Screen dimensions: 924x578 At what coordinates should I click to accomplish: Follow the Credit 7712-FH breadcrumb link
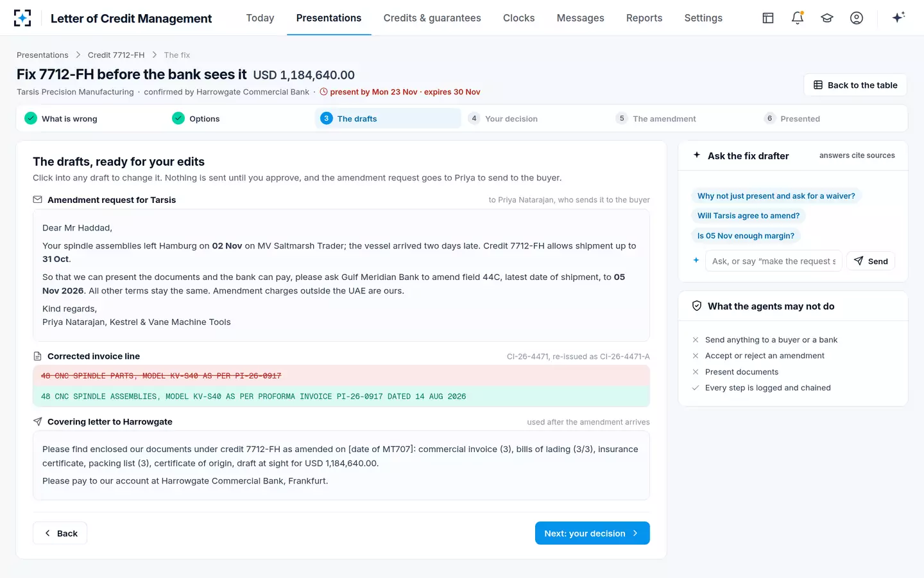116,55
